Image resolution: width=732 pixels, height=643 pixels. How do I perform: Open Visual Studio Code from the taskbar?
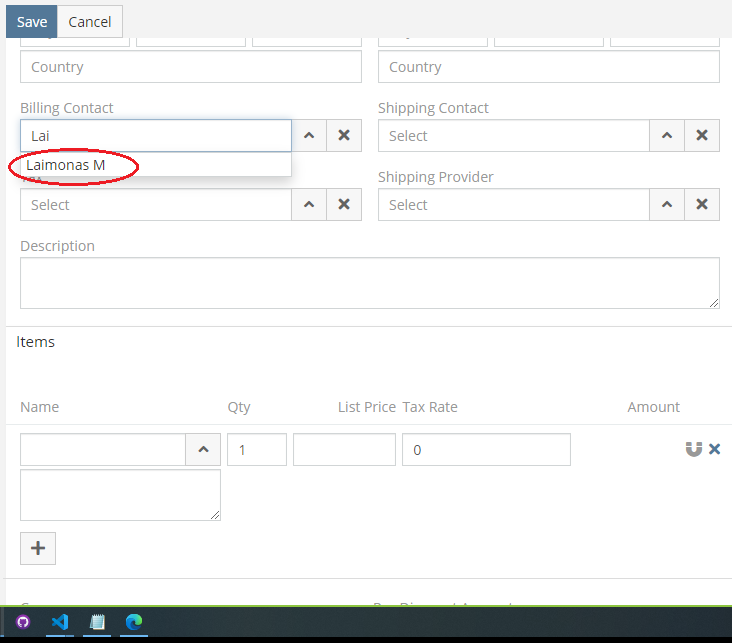pos(59,621)
